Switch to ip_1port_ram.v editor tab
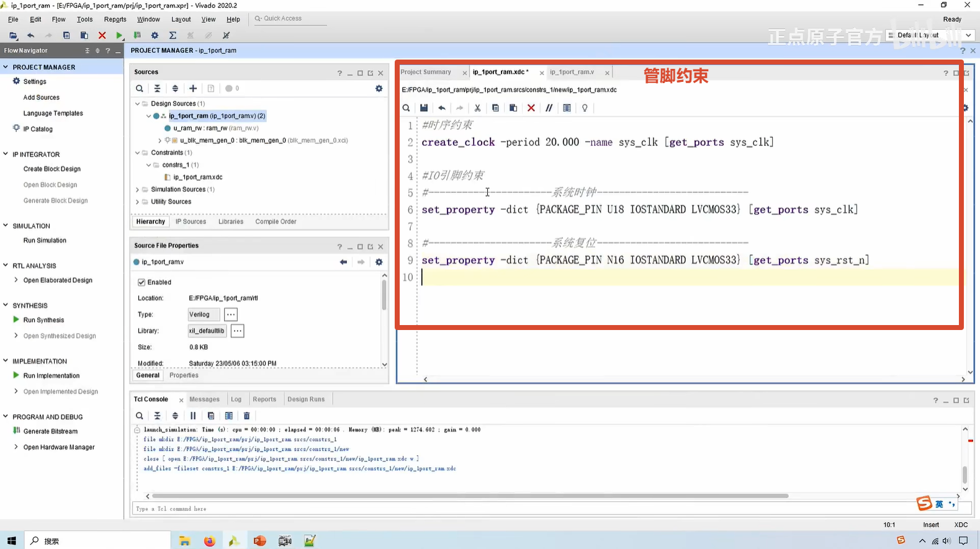 pos(572,72)
